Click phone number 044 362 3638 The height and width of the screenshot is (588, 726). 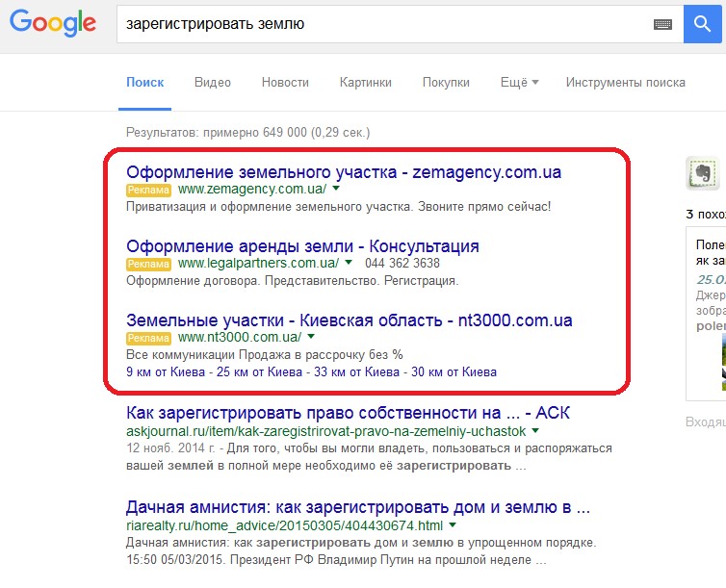pos(402,264)
